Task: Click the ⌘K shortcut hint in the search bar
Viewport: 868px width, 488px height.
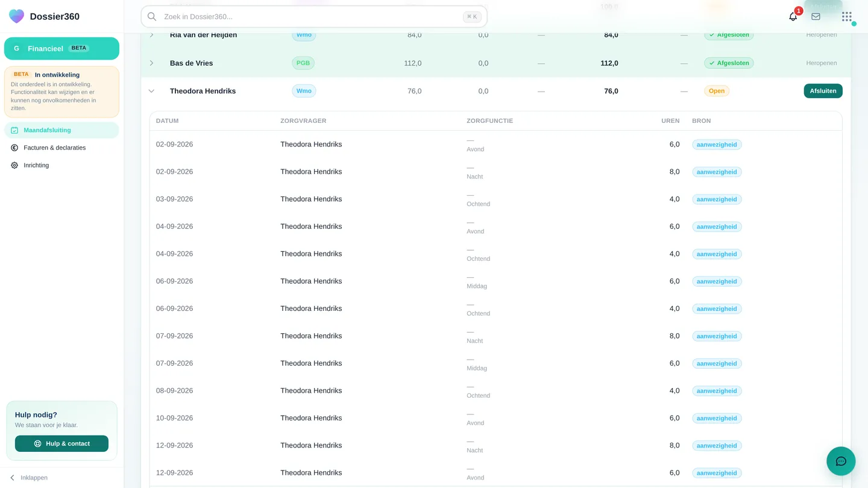Action: point(472,17)
